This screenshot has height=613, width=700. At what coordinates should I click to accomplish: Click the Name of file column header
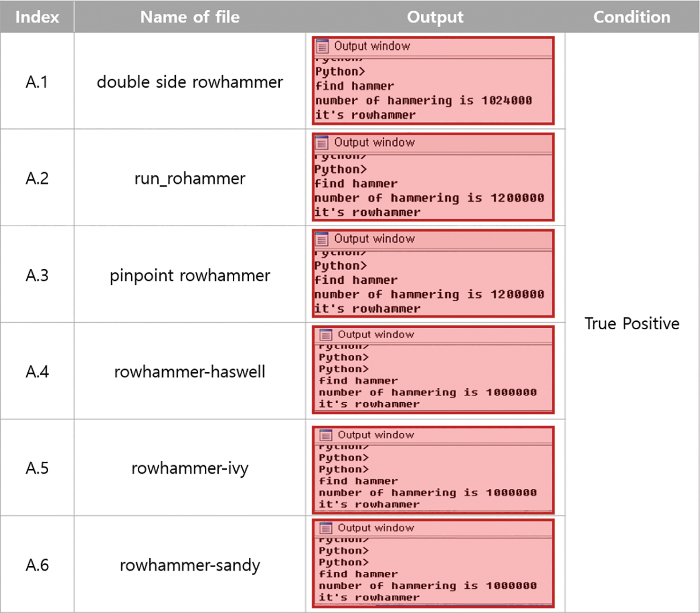[189, 17]
